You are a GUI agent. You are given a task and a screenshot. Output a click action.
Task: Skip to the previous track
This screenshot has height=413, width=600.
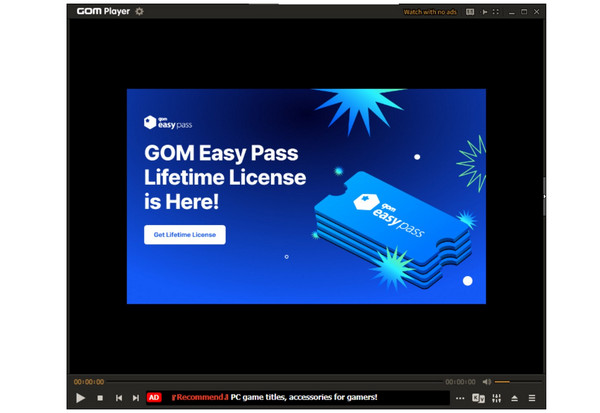[x=119, y=398]
